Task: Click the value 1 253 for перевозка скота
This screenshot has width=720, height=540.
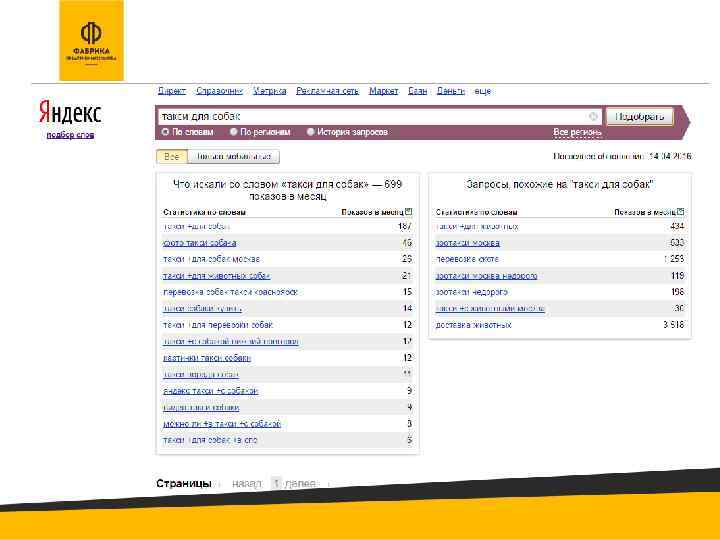Action: tap(674, 259)
